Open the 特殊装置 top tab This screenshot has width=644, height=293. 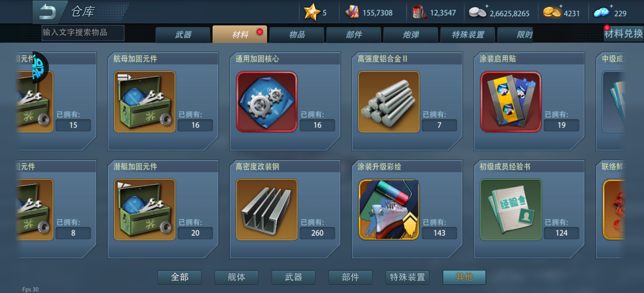click(x=468, y=35)
